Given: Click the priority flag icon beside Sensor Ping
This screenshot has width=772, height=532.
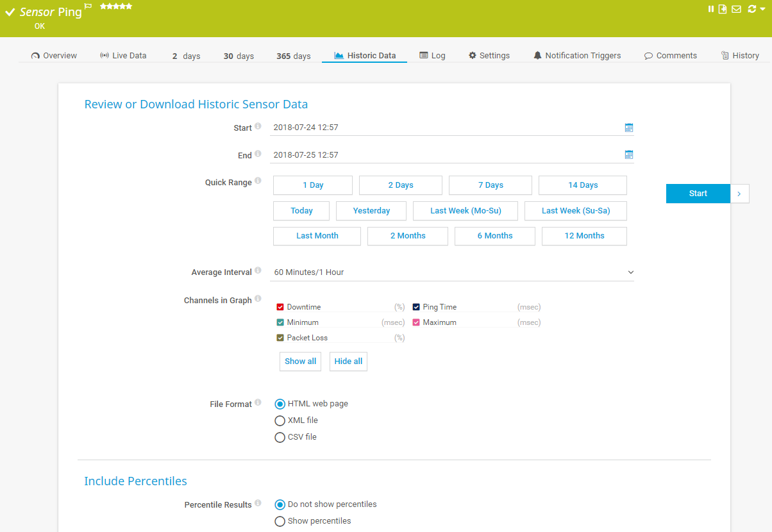Looking at the screenshot, I should [x=88, y=7].
